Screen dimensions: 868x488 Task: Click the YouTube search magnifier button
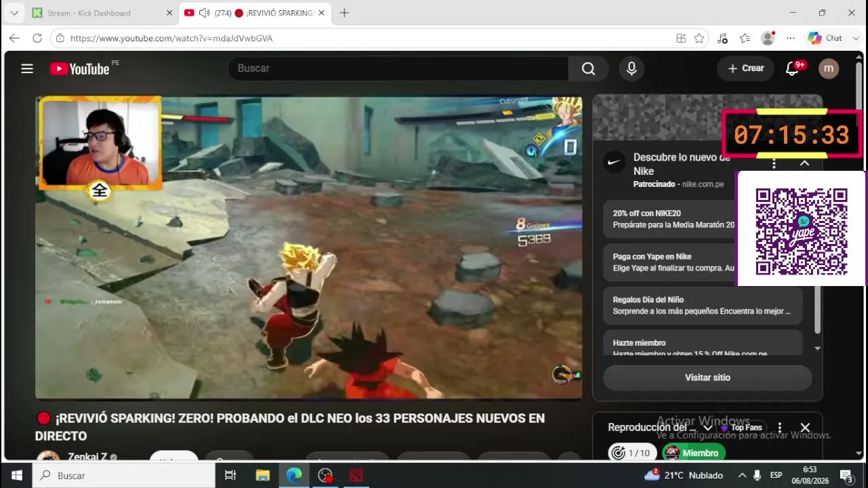588,68
